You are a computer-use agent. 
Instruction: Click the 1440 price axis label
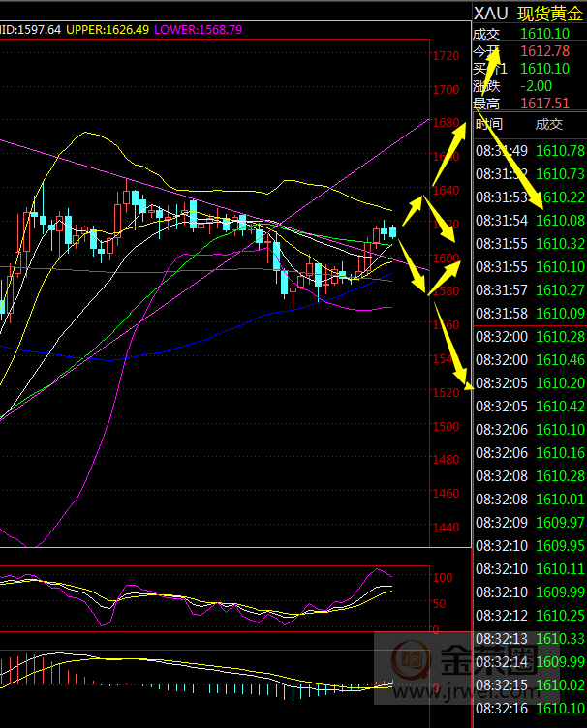[446, 528]
